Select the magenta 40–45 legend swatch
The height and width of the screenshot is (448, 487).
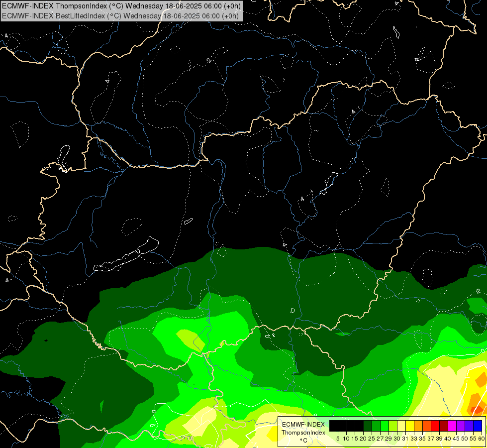pos(452,426)
